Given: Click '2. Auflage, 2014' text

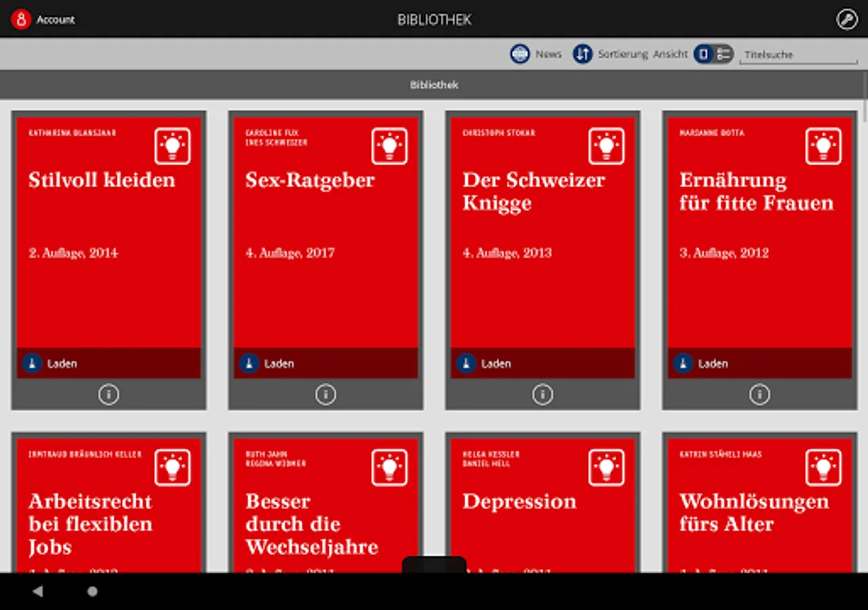Looking at the screenshot, I should (73, 253).
